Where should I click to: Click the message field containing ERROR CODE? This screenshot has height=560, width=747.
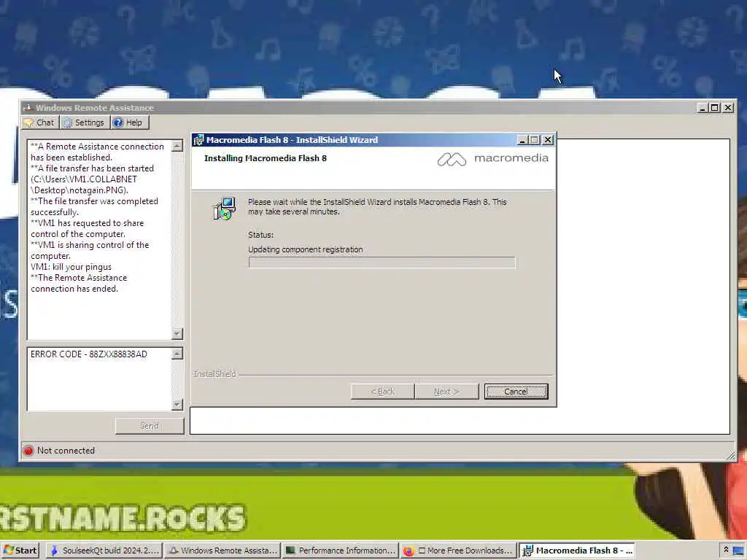pos(99,379)
